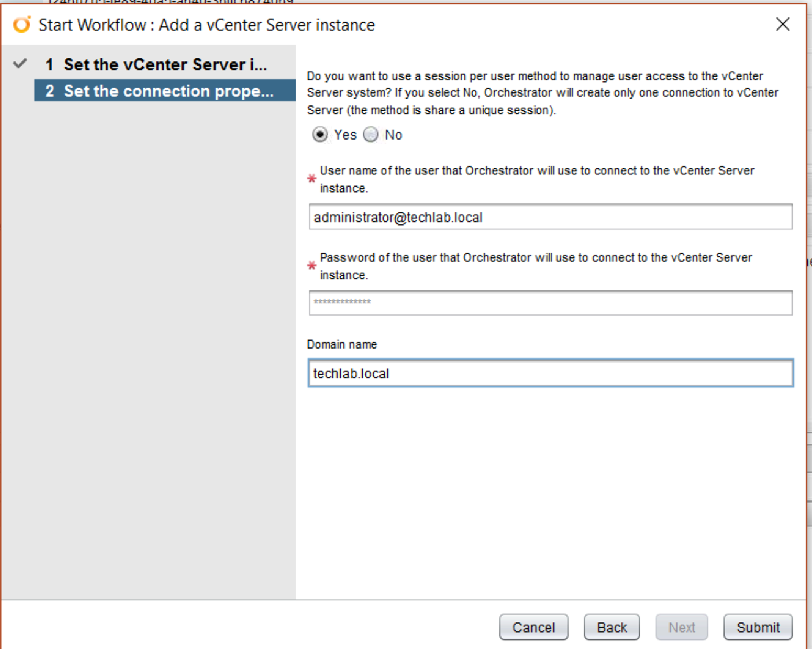Click the Domain name text box
812x649 pixels.
tap(550, 373)
